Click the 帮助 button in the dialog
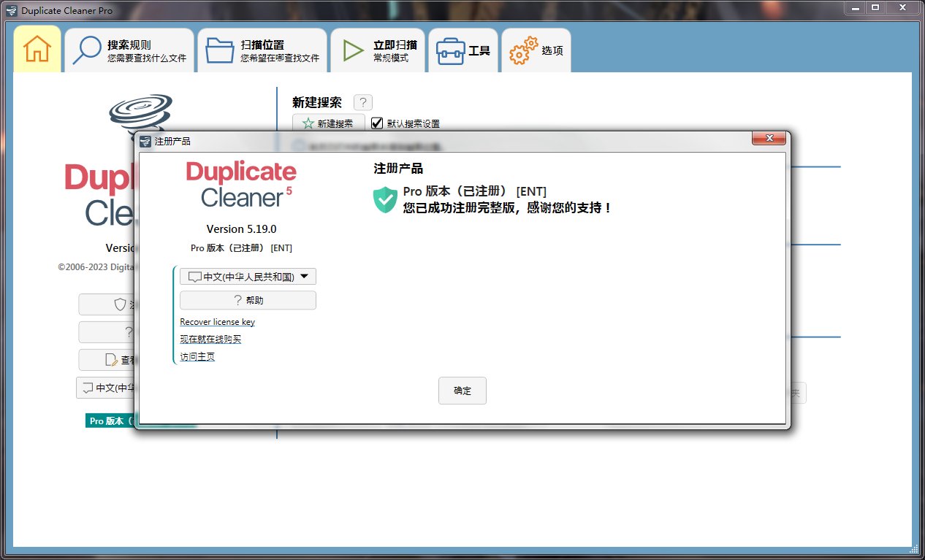 (x=248, y=300)
